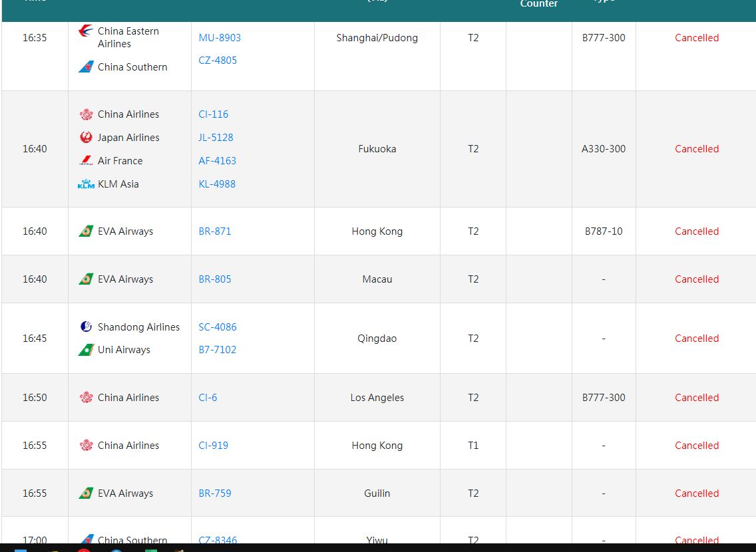This screenshot has width=756, height=552.
Task: Click the 16:50 departure time
Action: point(35,398)
